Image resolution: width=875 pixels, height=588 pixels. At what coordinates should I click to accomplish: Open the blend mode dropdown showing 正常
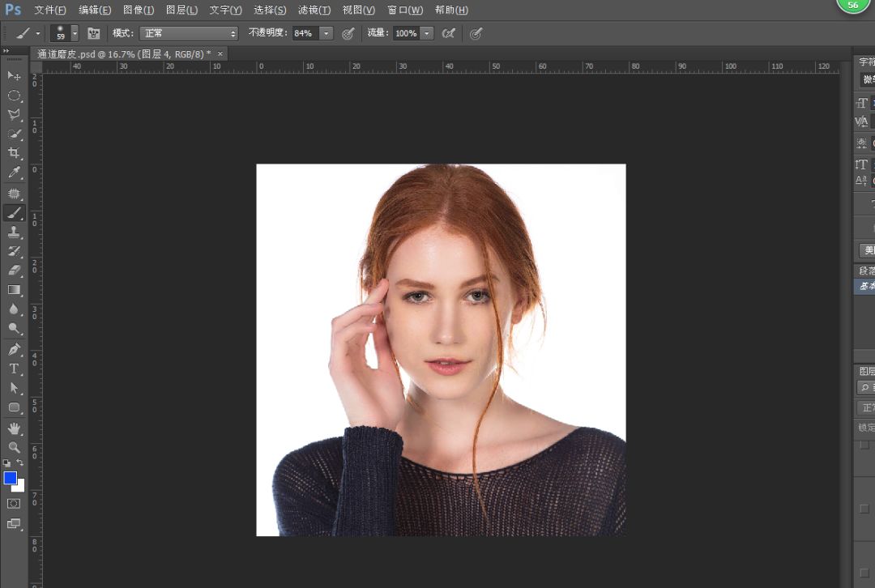(x=189, y=33)
